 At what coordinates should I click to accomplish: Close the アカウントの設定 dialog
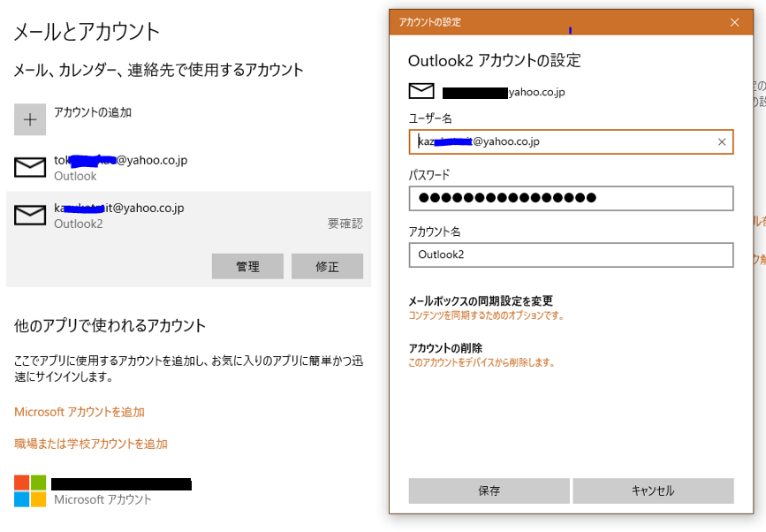(x=734, y=22)
